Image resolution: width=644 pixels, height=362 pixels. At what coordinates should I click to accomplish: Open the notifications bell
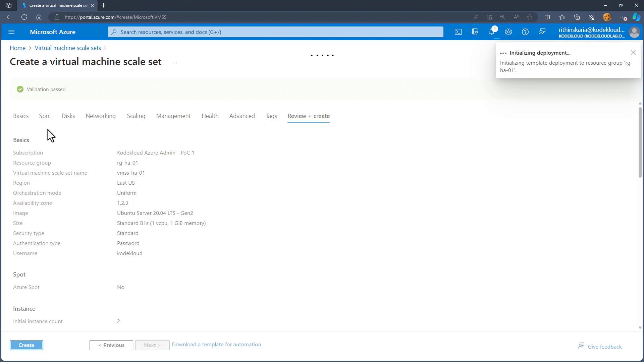click(x=492, y=32)
